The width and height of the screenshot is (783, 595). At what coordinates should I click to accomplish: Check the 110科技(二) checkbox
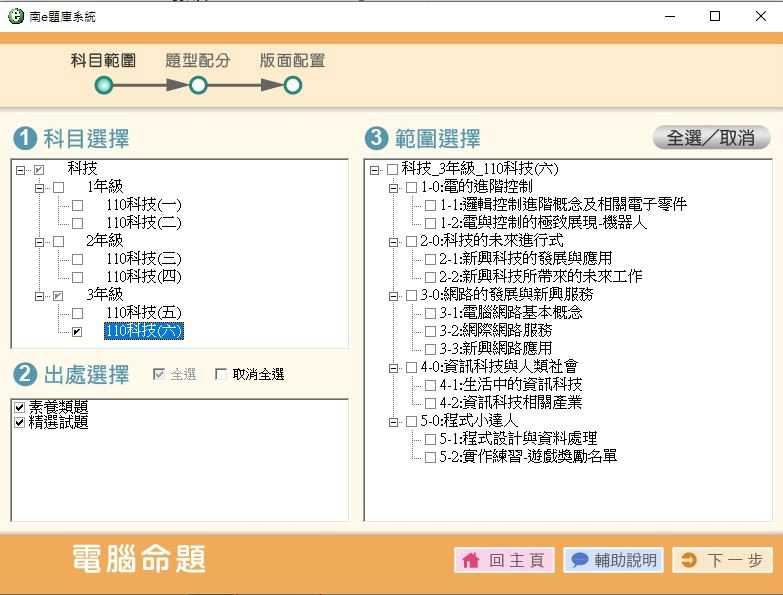pyautogui.click(x=77, y=223)
